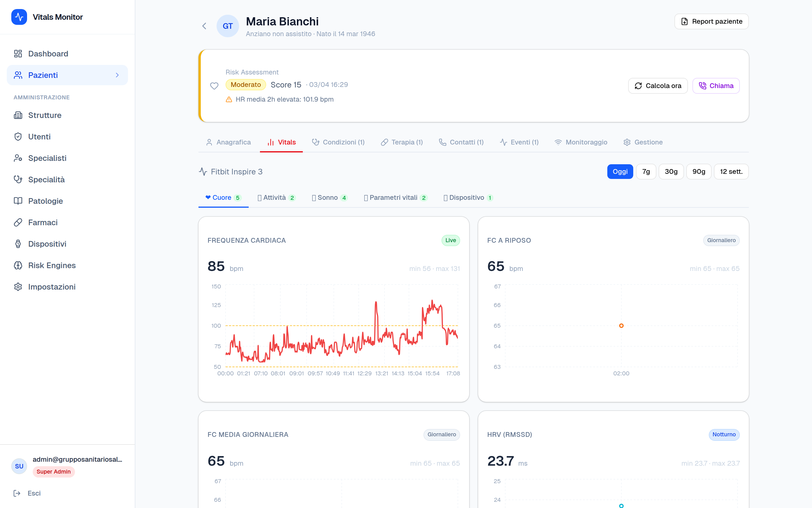Viewport: 812px width, 508px height.
Task: Click the Live badge on Frequenza Cardiaca
Action: coord(451,240)
